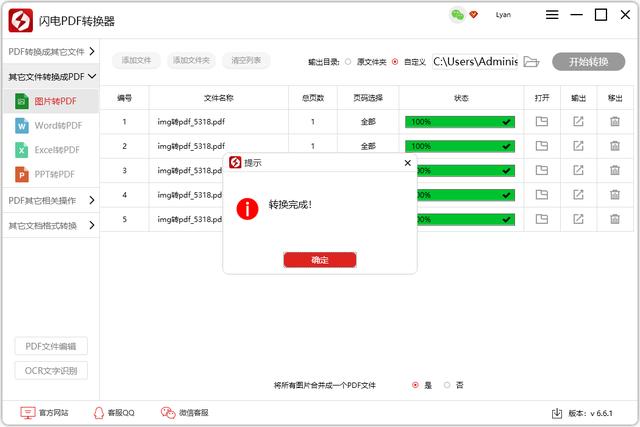This screenshot has width=640, height=427.
Task: Expand PDF转换成其它文件 section
Action: tap(51, 51)
